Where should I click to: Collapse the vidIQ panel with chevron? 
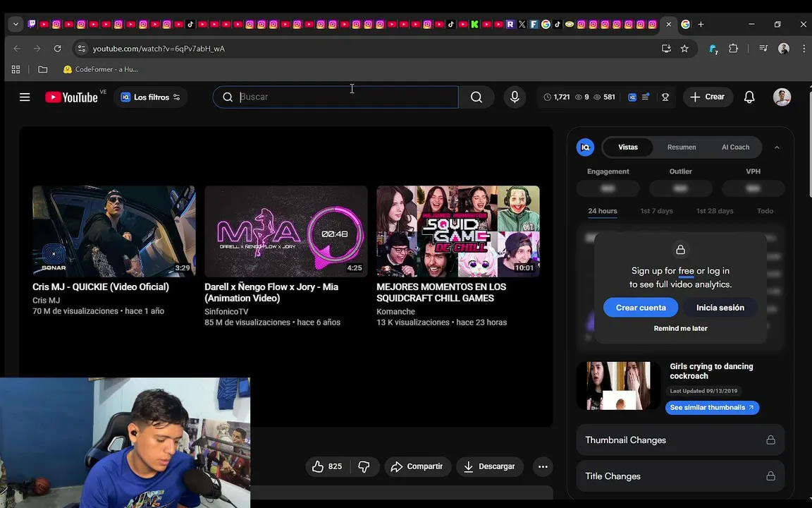pyautogui.click(x=777, y=147)
